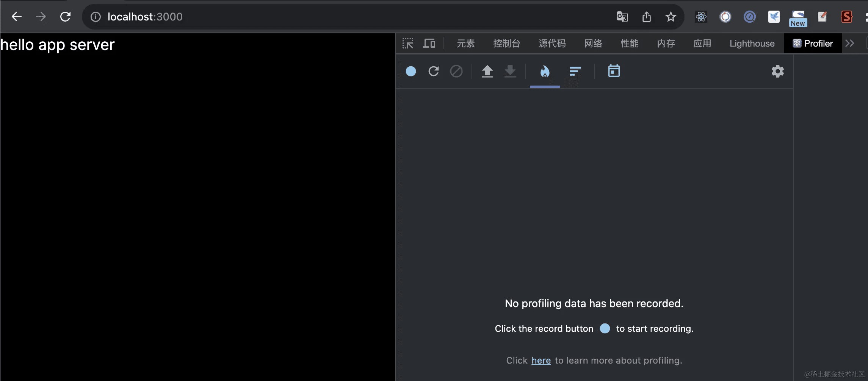The width and height of the screenshot is (868, 381).
Task: Clear profiling data
Action: click(x=456, y=71)
